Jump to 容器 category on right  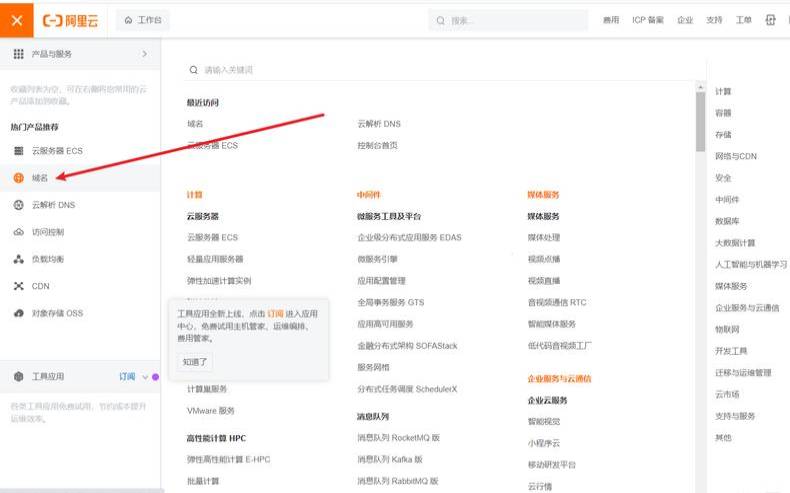coord(723,113)
